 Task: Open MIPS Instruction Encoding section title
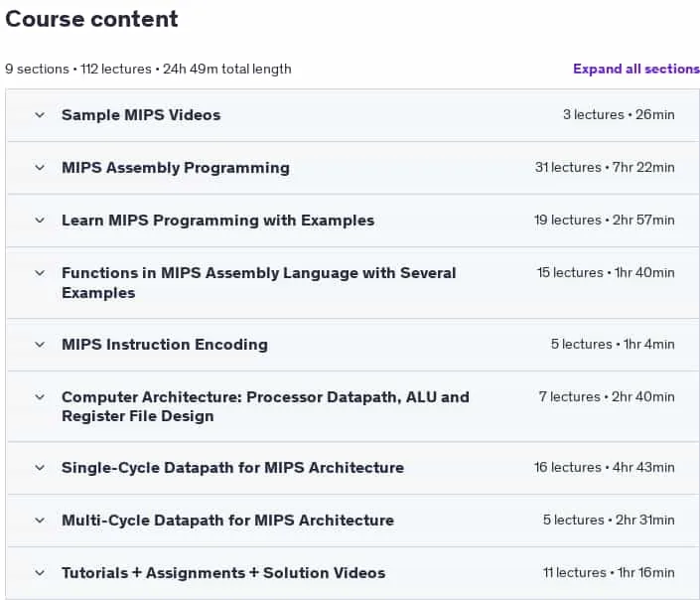coord(165,345)
